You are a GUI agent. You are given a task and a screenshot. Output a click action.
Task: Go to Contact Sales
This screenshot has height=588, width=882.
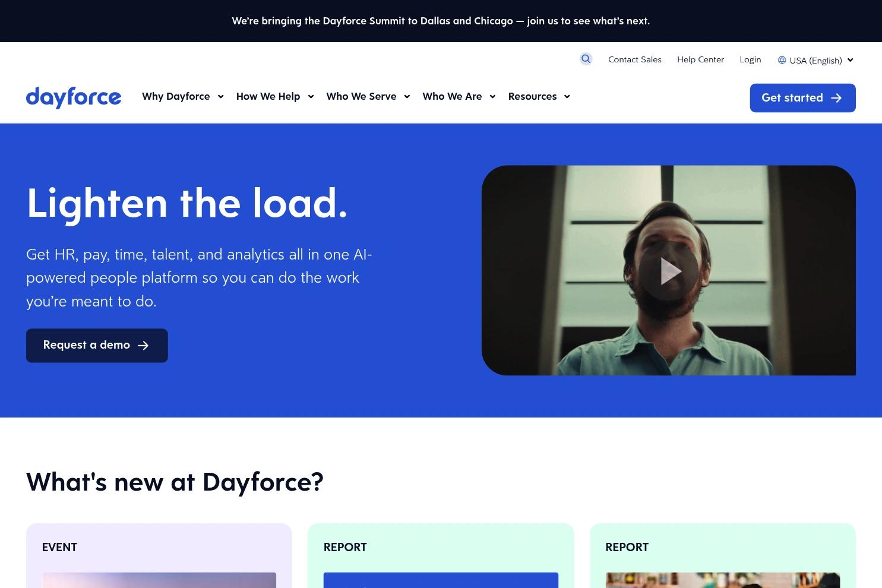634,59
